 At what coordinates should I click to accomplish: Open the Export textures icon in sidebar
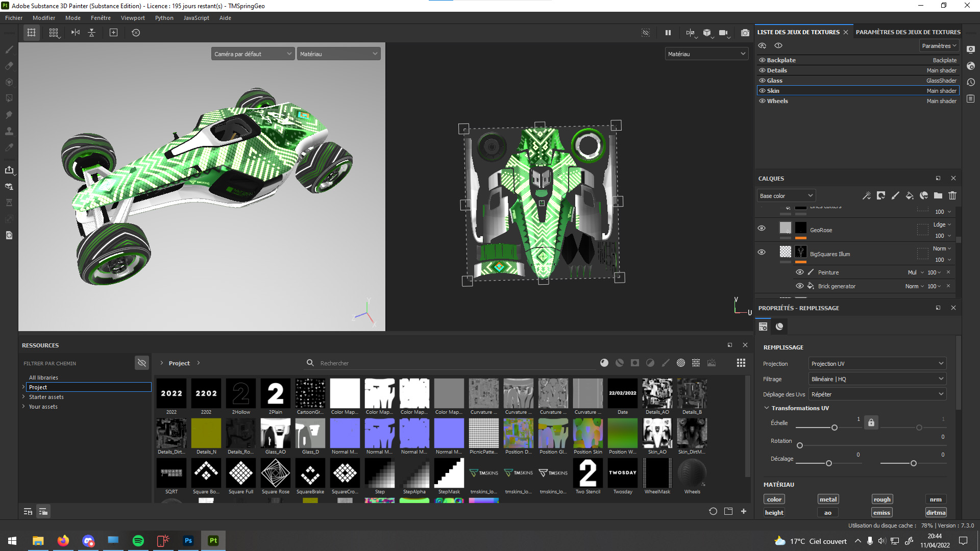coord(9,170)
